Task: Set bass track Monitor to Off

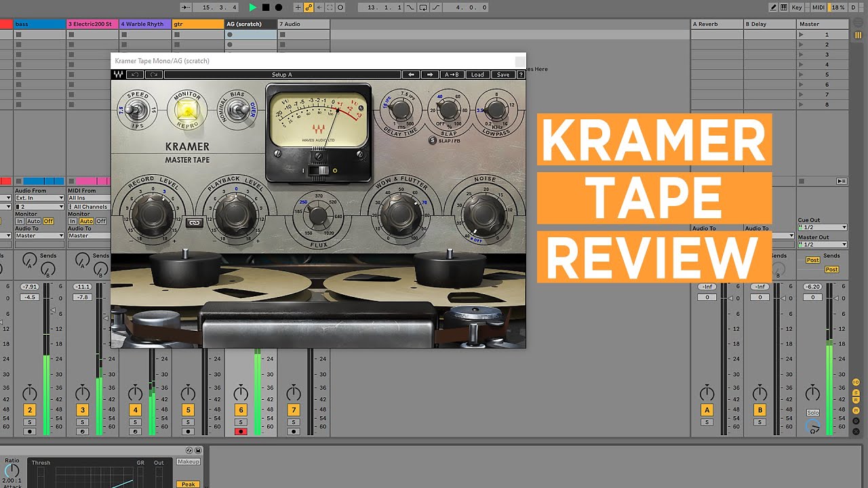Action: tap(49, 221)
